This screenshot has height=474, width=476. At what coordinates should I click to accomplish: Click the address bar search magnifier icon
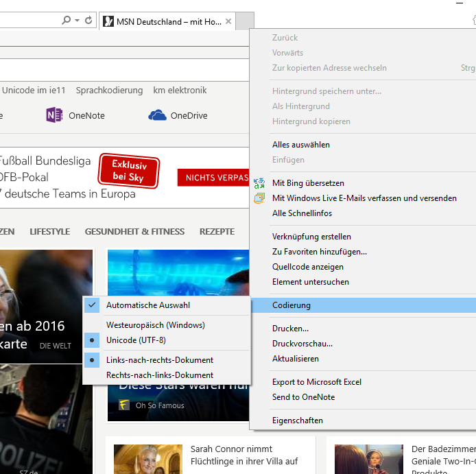point(66,21)
